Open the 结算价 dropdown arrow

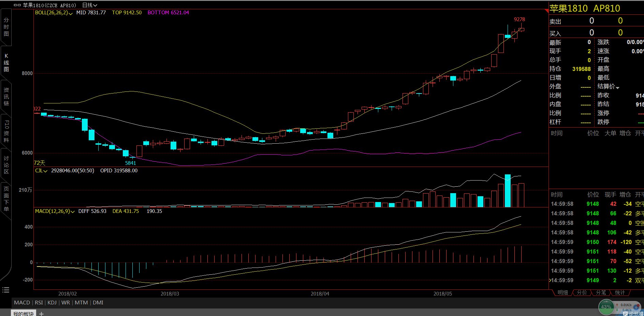pos(617,87)
